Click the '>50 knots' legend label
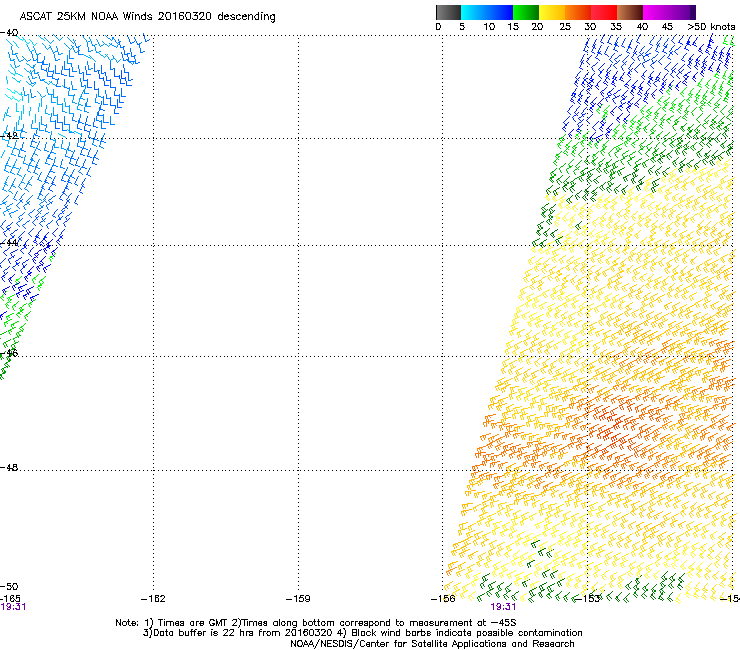 click(711, 27)
